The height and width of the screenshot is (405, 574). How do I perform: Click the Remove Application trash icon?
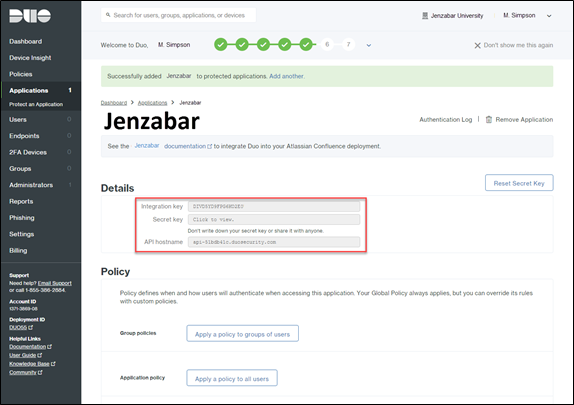(x=488, y=119)
